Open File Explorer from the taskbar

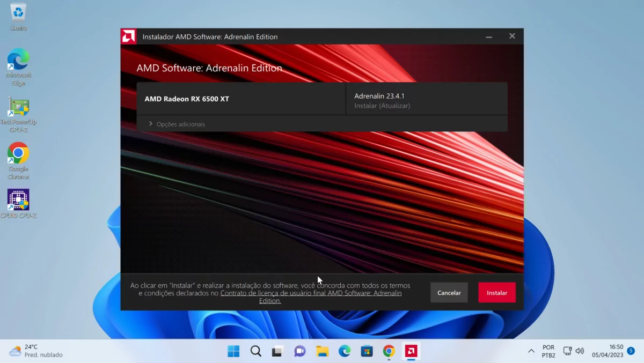322,351
